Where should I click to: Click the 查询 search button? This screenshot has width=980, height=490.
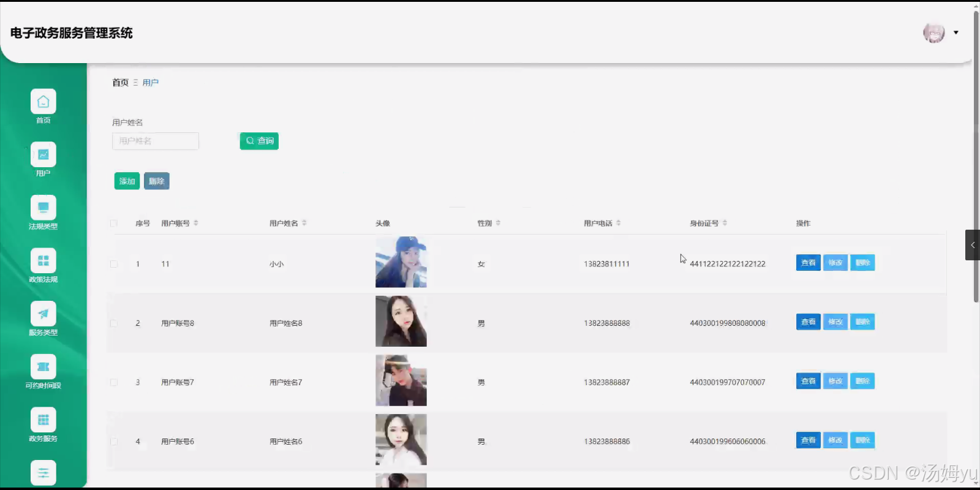pyautogui.click(x=259, y=141)
